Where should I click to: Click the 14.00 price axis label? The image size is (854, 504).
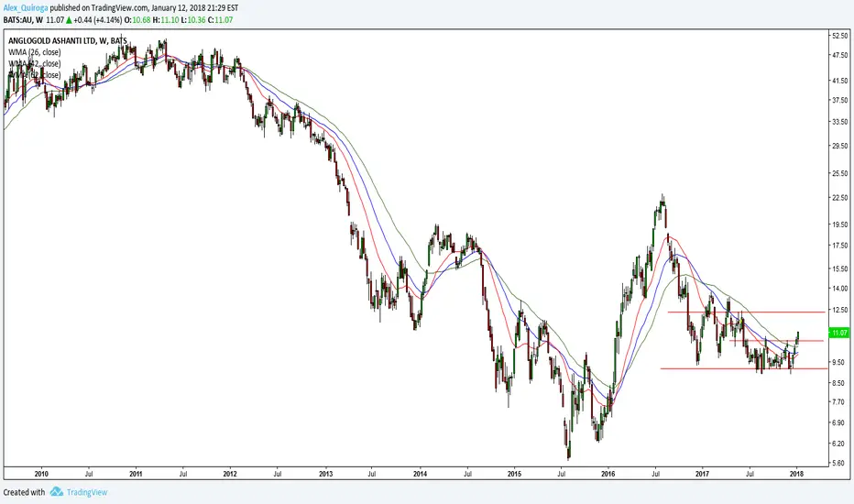click(839, 289)
